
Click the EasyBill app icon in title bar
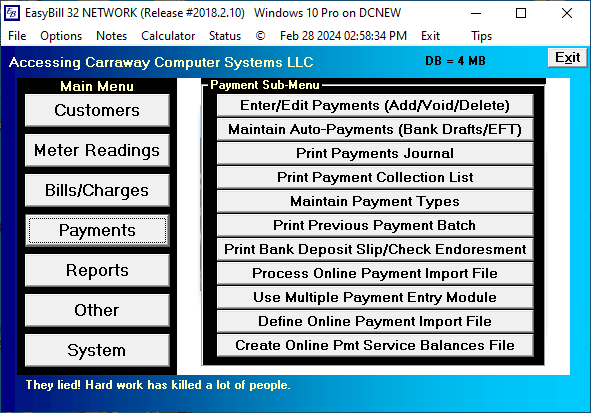(12, 13)
